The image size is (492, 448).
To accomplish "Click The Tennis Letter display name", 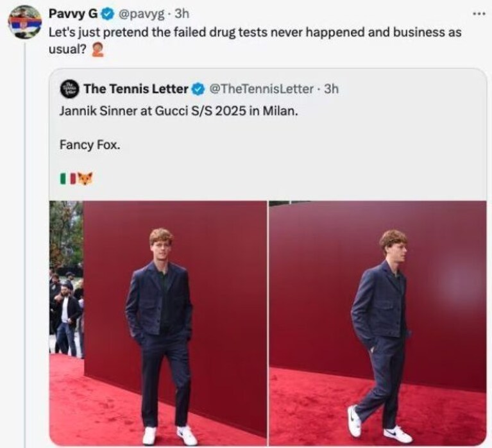I will click(x=136, y=89).
